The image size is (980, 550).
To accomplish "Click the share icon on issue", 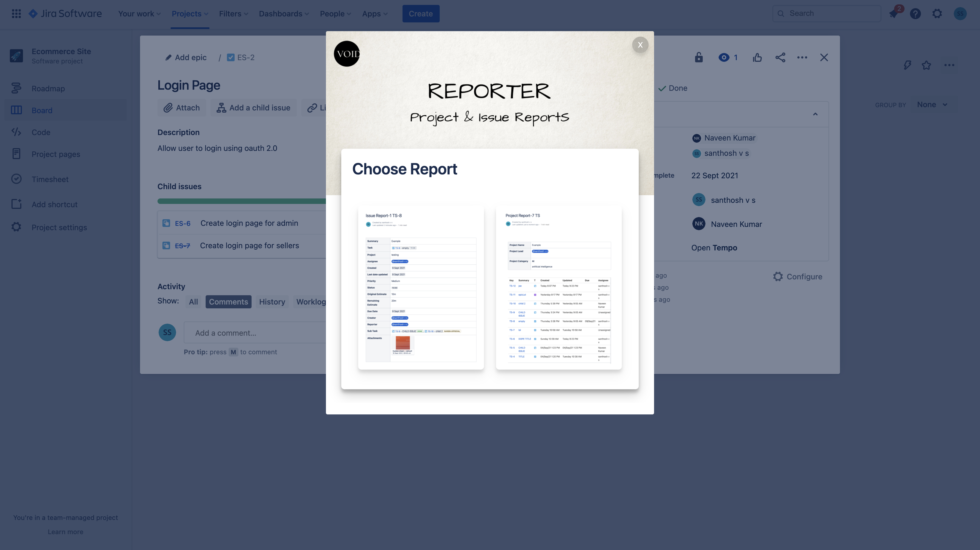I will [x=780, y=57].
